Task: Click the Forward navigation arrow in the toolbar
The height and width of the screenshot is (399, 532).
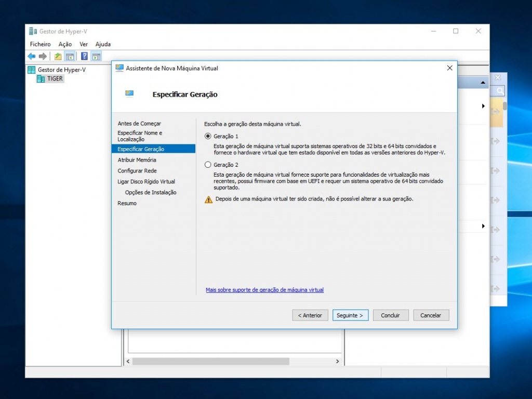Action: point(43,56)
